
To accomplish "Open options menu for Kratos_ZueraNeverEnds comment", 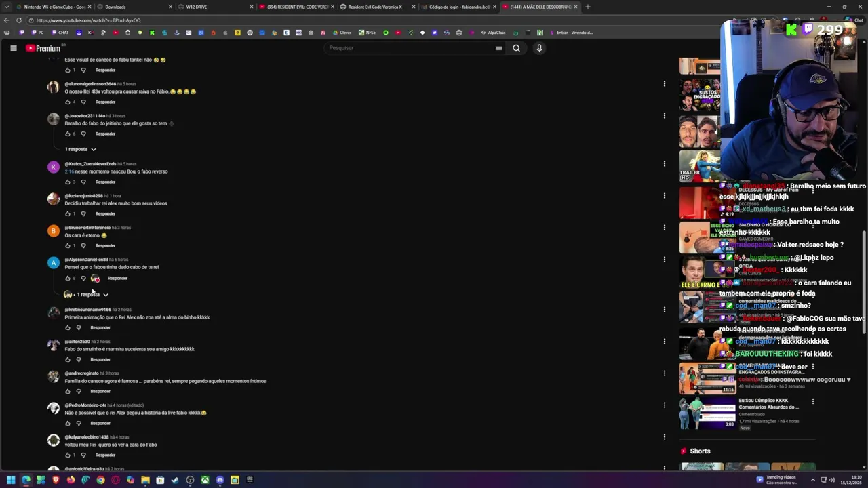I will (665, 163).
